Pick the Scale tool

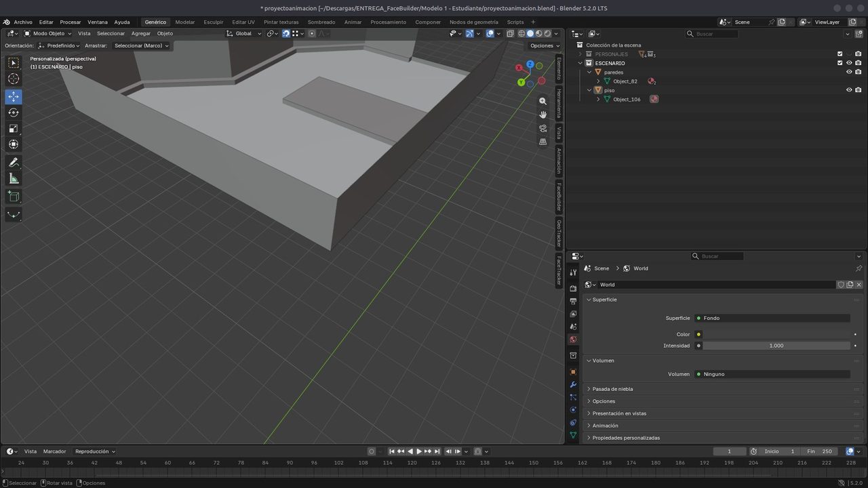(14, 129)
